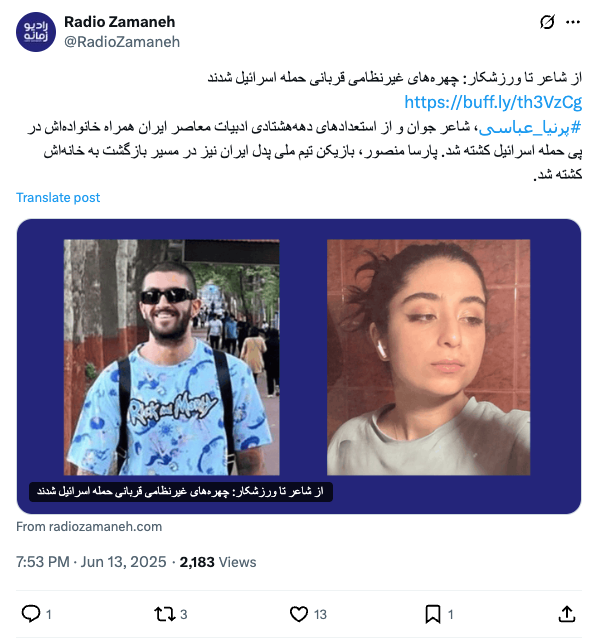The image size is (598, 638).
Task: Open the buff.ly/th3VzCg link
Action: [x=493, y=102]
